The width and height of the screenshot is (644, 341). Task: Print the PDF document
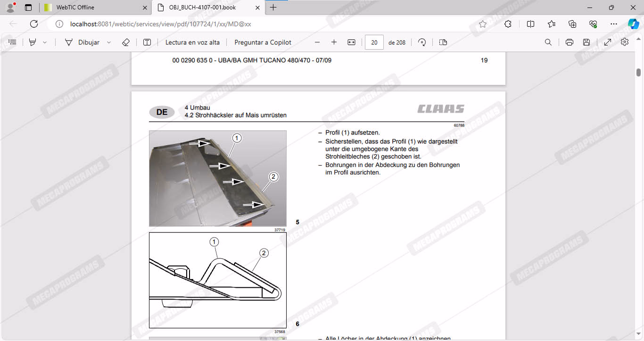coord(569,42)
